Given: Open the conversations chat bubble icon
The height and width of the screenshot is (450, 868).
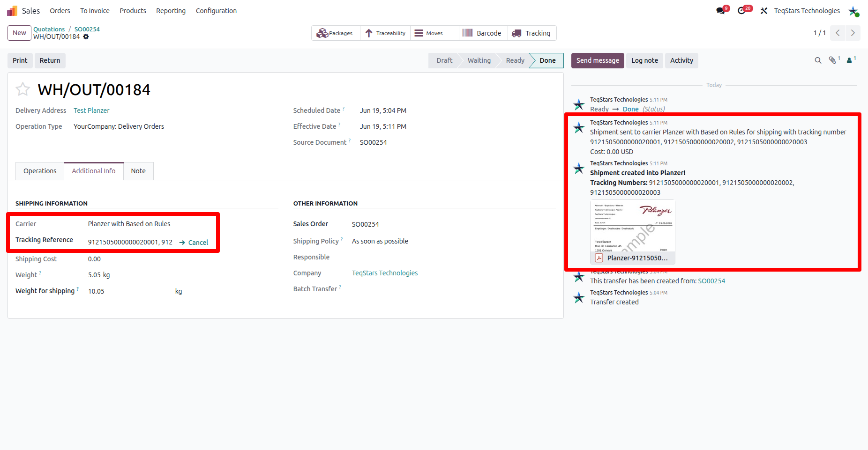Looking at the screenshot, I should click(x=721, y=10).
